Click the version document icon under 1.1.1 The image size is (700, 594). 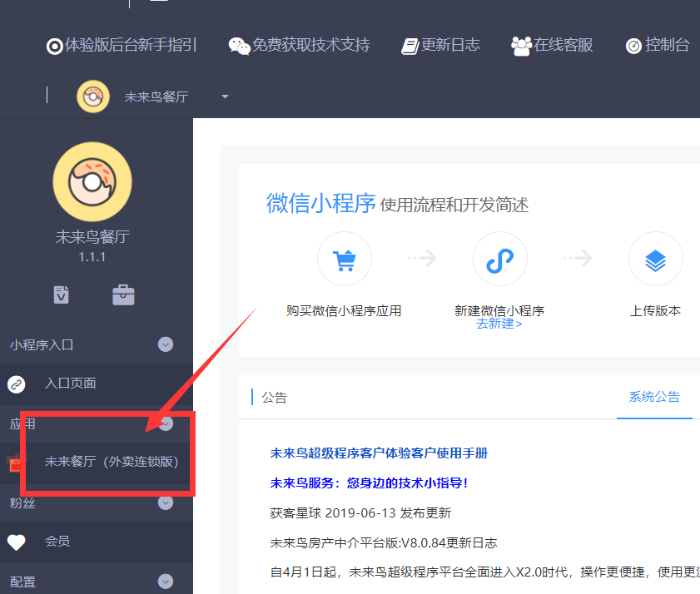pos(61,295)
